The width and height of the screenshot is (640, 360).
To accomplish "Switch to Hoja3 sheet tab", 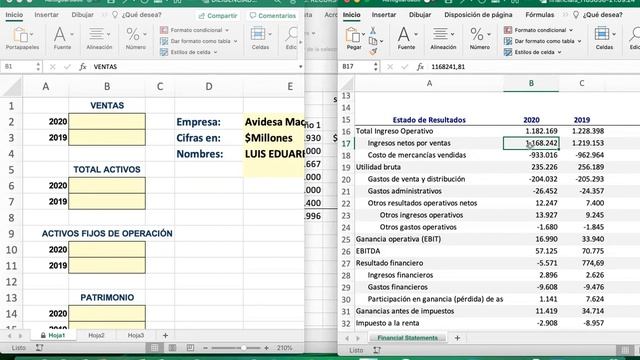I will 136,335.
